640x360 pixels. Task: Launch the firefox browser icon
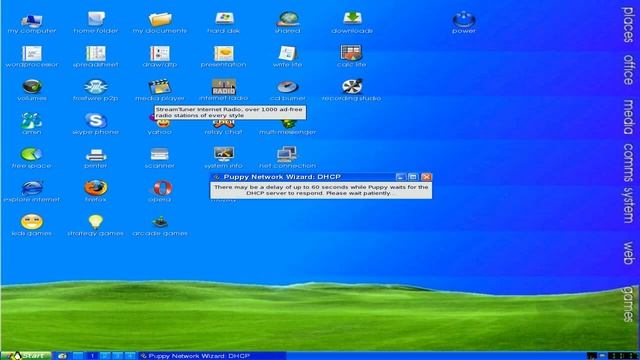coord(96,188)
